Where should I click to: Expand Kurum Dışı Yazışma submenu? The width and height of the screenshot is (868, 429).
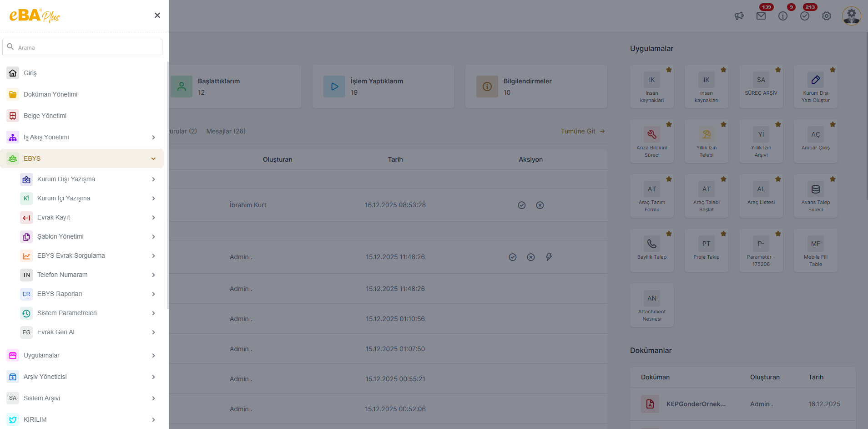point(153,179)
